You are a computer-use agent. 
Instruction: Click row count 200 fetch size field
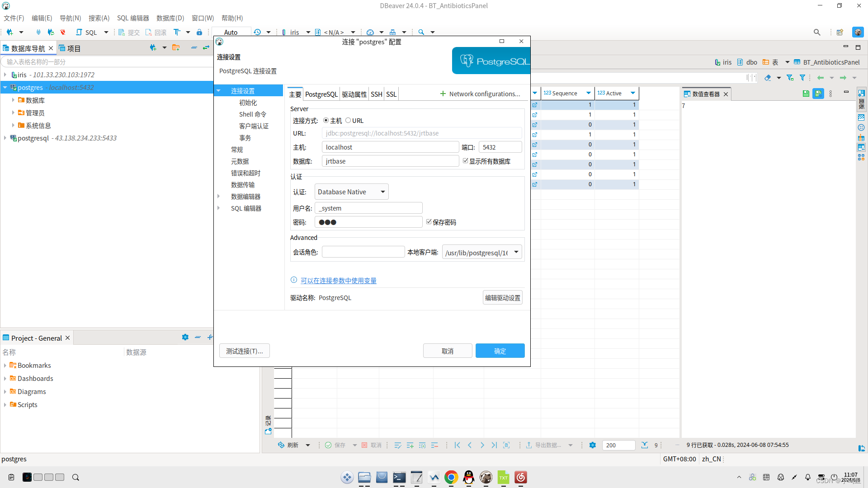coord(618,445)
